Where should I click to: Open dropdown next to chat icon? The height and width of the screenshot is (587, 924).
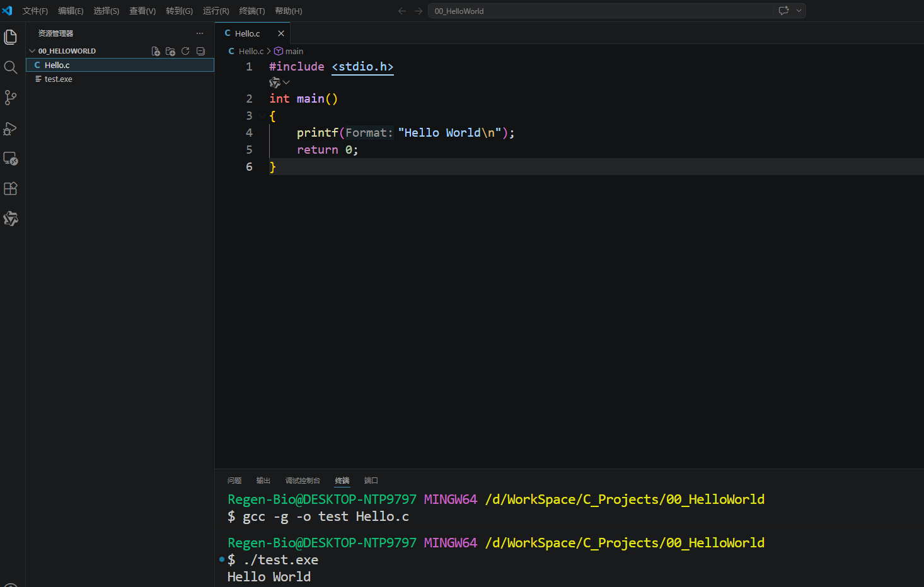[799, 11]
